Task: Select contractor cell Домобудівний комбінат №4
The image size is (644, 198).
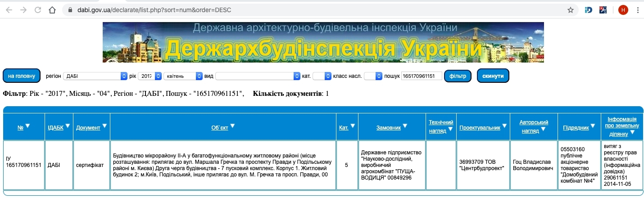Action: click(579, 165)
